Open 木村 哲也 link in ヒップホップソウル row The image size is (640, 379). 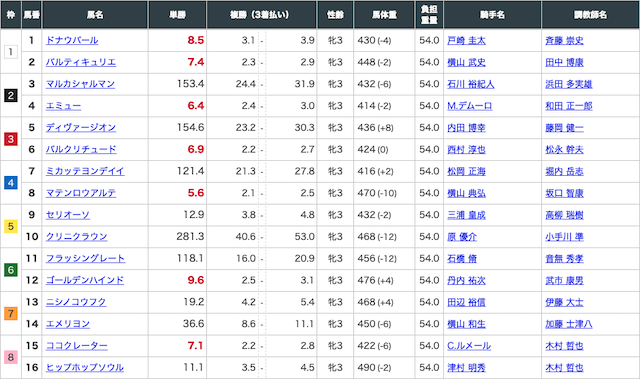click(x=564, y=368)
